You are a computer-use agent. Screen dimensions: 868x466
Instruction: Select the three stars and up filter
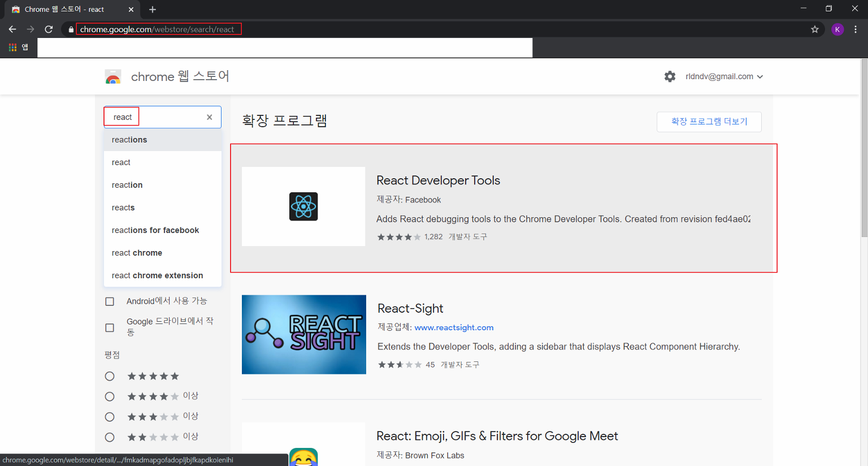coord(110,417)
